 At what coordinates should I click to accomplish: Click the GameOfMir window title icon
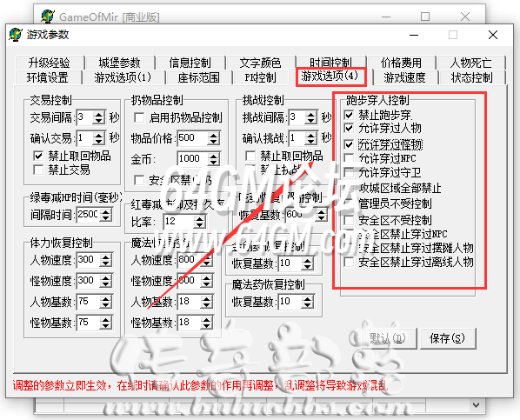pyautogui.click(x=48, y=17)
